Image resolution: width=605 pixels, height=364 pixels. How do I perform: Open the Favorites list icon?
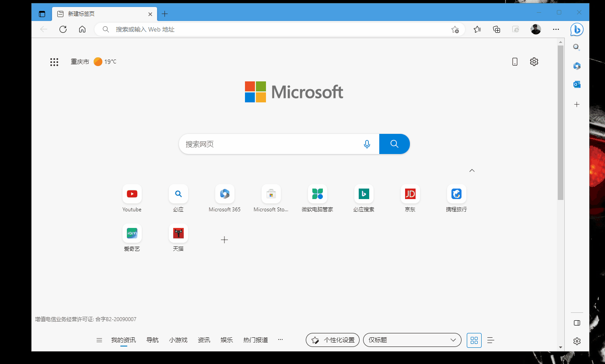tap(477, 29)
